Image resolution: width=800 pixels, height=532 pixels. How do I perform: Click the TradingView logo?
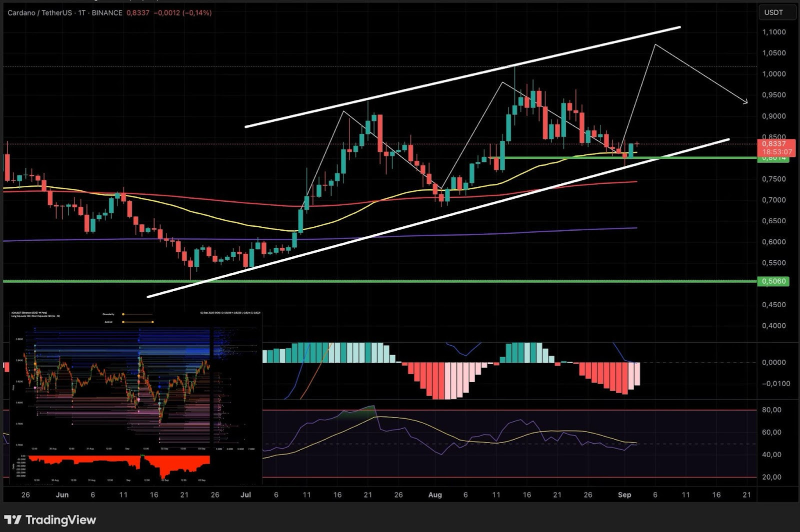coord(50,520)
